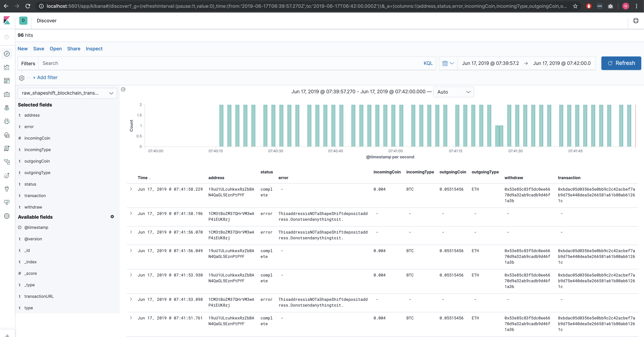
Task: Open Management gear at sidebar bottom
Action: click(x=7, y=216)
